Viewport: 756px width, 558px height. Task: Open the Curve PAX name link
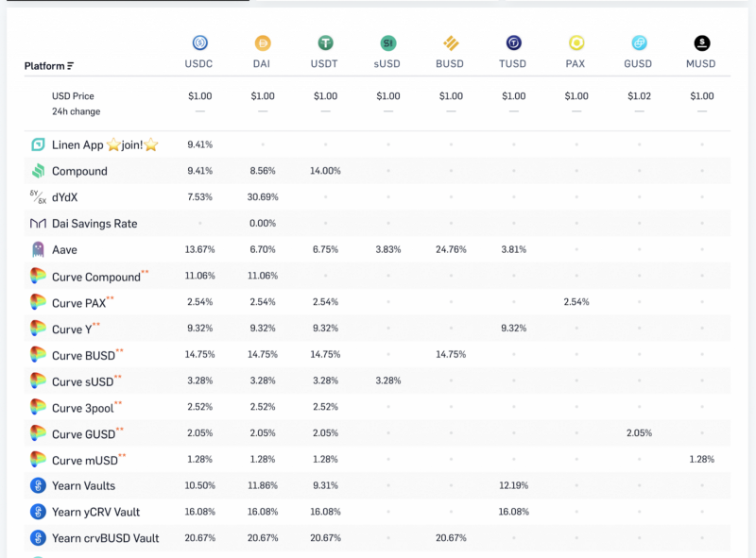click(78, 303)
